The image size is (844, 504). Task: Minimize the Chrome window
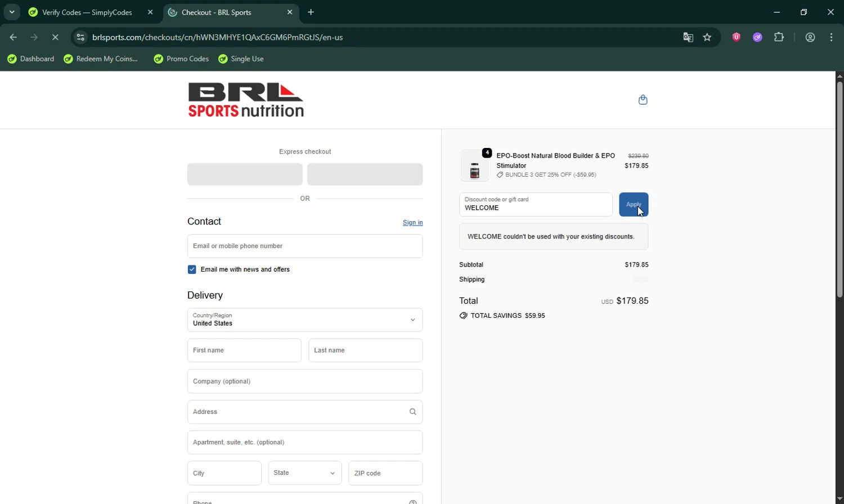tap(777, 12)
